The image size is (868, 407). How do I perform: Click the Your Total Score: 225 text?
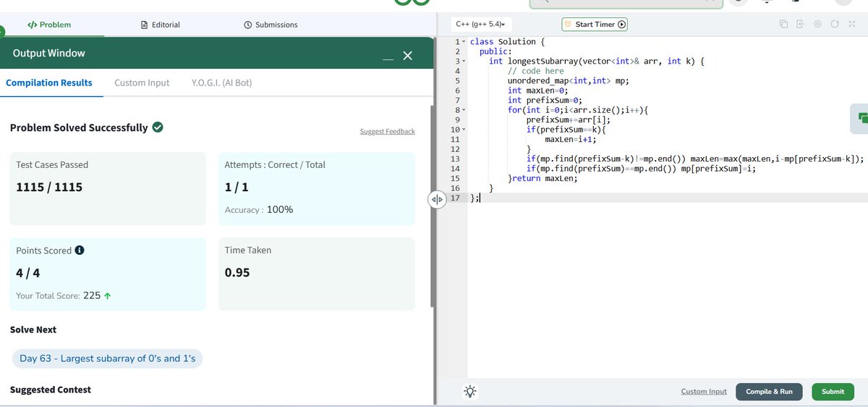62,295
